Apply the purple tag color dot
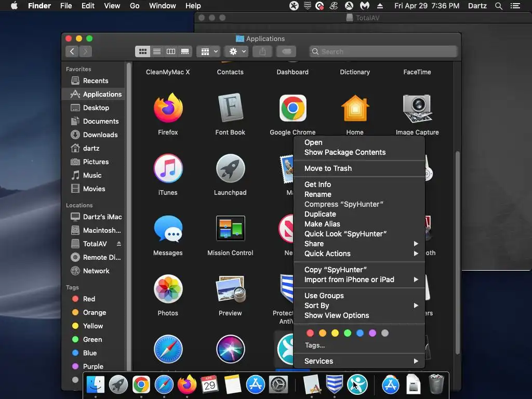This screenshot has width=532, height=399. [373, 333]
